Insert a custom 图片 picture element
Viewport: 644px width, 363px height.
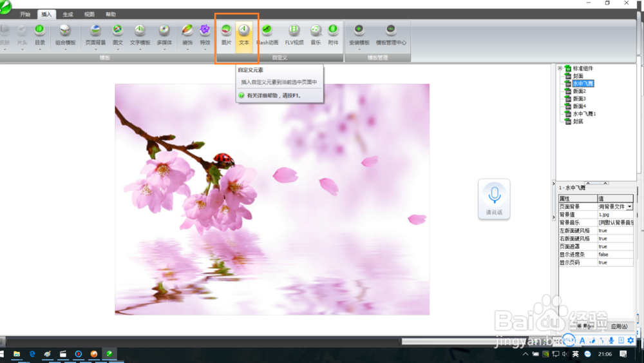[x=226, y=35]
